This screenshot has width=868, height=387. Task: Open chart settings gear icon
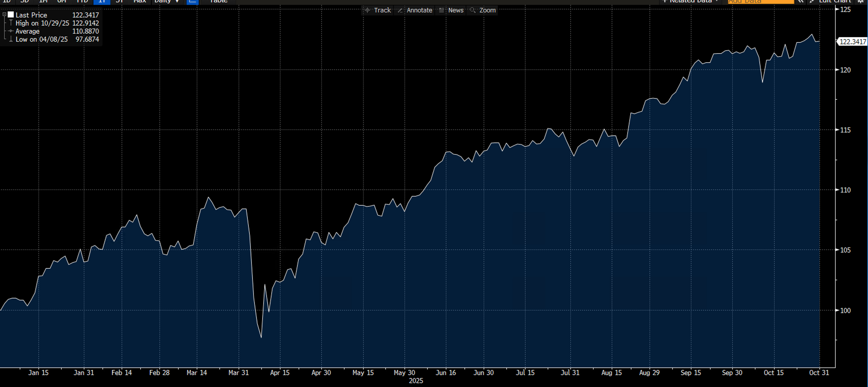(860, 1)
